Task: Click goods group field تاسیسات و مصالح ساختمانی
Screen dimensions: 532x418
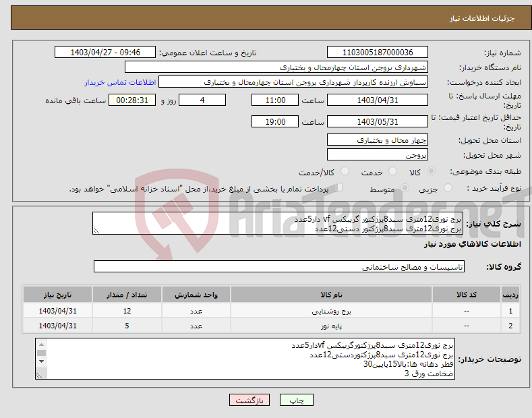Action: point(279,267)
